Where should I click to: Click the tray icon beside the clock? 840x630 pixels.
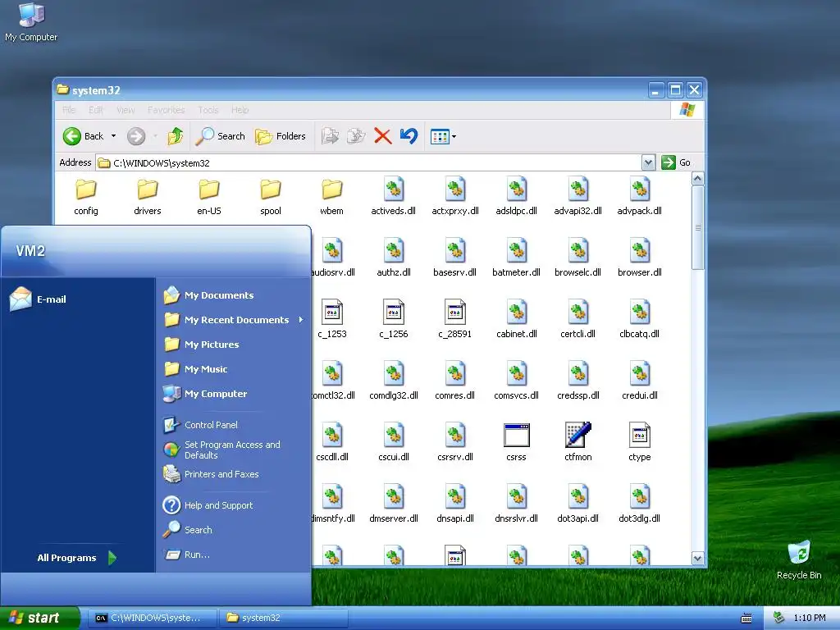point(779,618)
